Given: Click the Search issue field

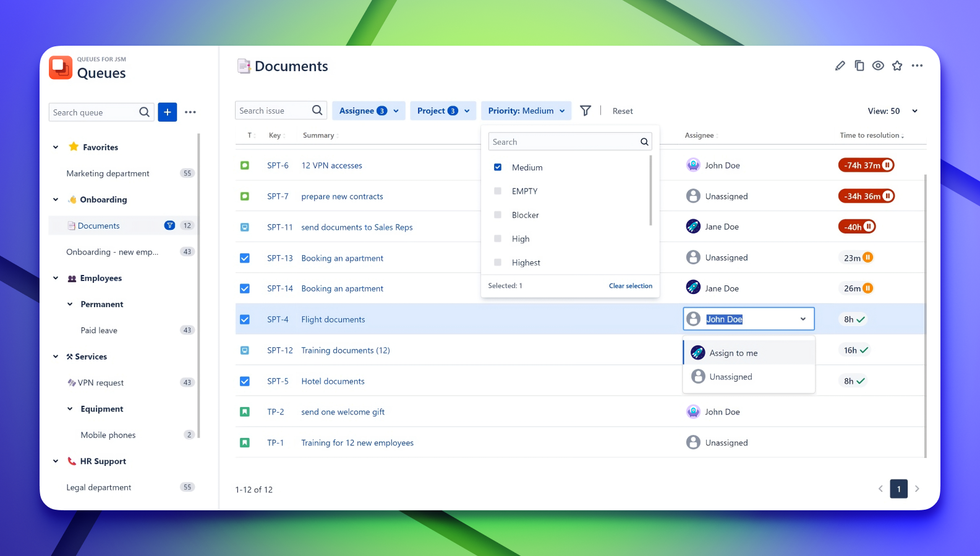Looking at the screenshot, I should point(273,111).
